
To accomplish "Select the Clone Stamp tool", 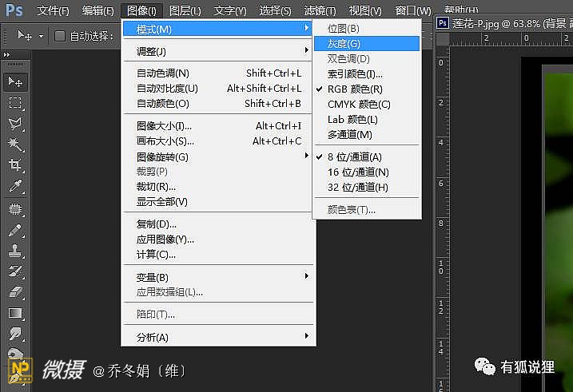I will (15, 251).
